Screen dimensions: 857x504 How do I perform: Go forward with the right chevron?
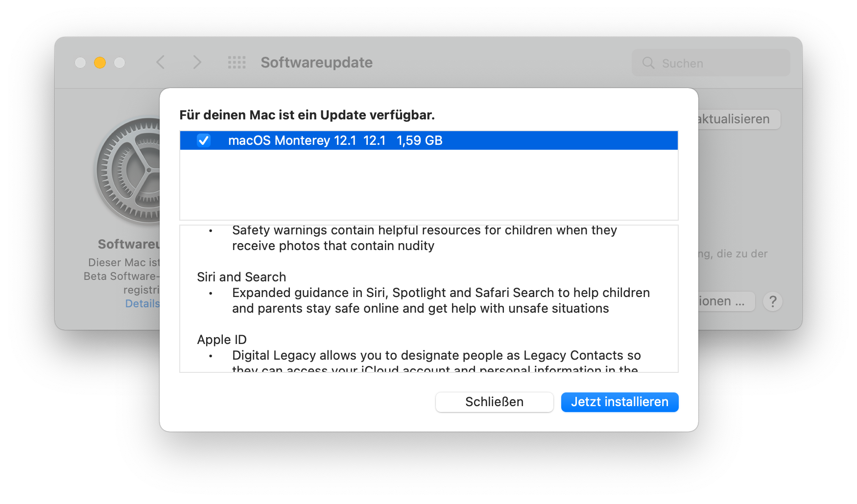tap(197, 63)
